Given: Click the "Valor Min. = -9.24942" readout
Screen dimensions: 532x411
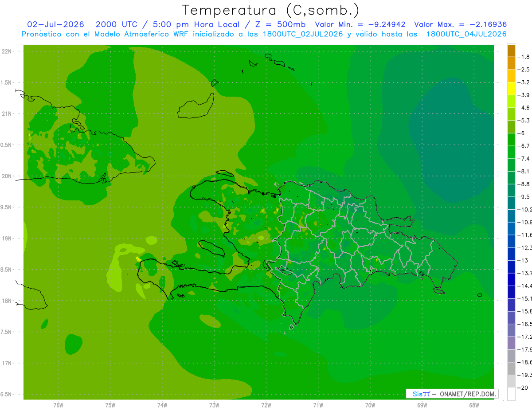Looking at the screenshot, I should coord(360,24).
